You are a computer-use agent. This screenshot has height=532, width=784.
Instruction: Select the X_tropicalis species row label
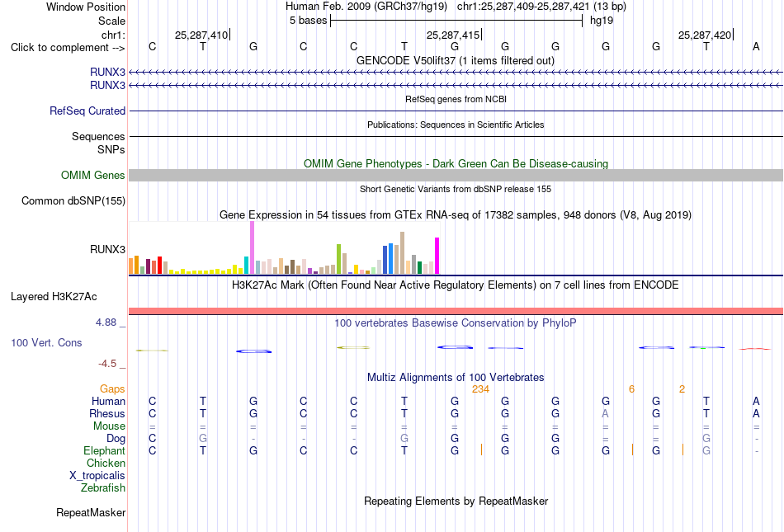click(x=97, y=476)
